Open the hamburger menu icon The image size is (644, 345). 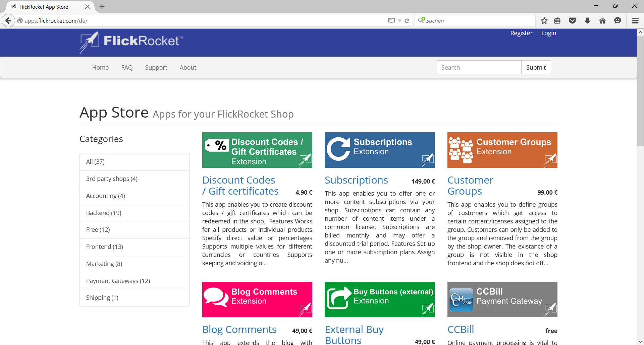click(x=635, y=21)
